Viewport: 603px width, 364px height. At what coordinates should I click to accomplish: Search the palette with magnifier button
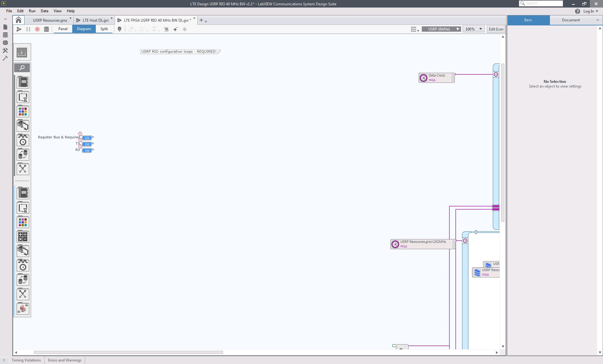coord(22,68)
